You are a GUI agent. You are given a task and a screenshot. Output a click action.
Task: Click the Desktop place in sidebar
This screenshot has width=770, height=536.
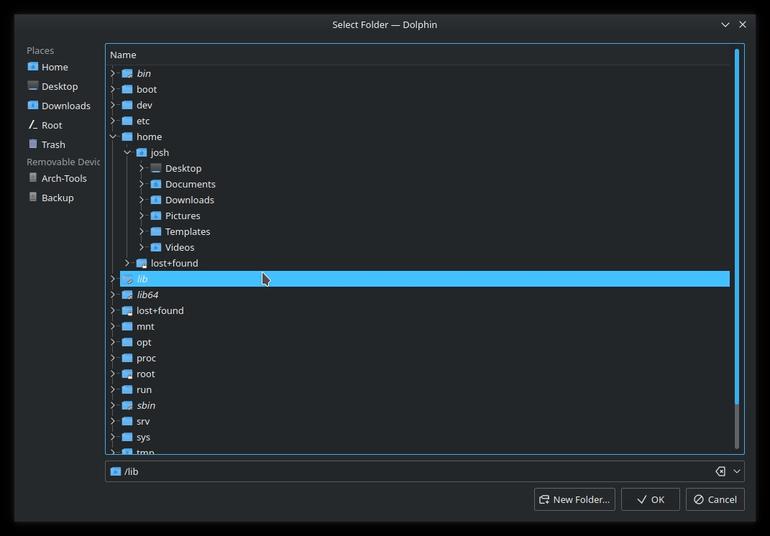pos(53,86)
